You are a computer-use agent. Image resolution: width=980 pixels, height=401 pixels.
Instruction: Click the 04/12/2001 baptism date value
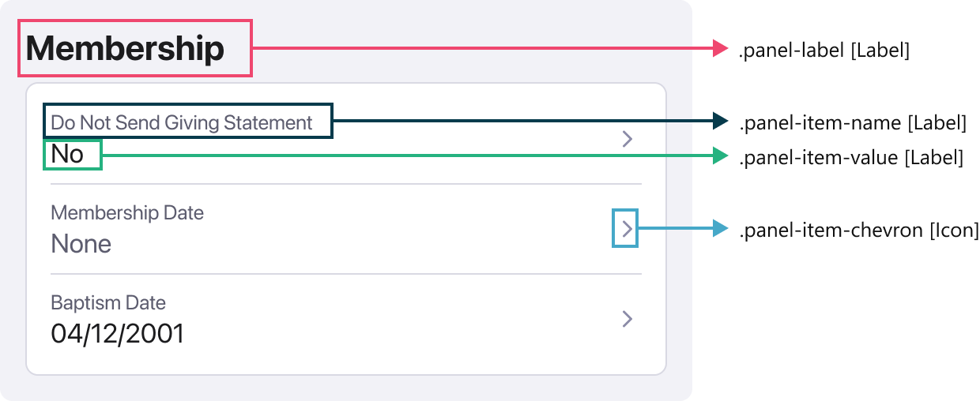tap(117, 334)
